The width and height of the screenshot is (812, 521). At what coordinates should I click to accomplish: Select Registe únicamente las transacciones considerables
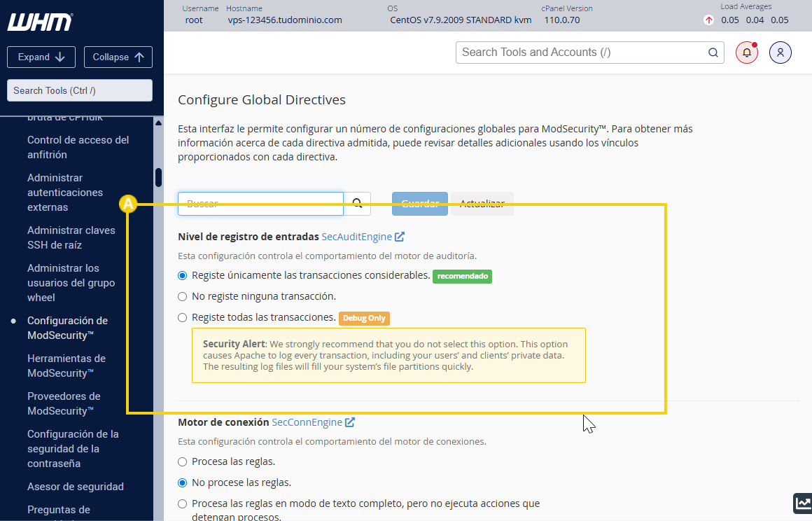[182, 275]
